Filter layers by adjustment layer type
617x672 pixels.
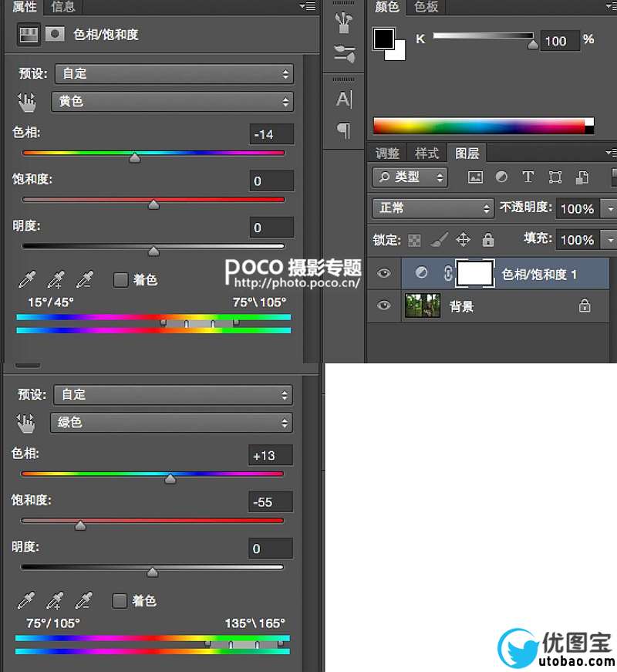pos(501,177)
